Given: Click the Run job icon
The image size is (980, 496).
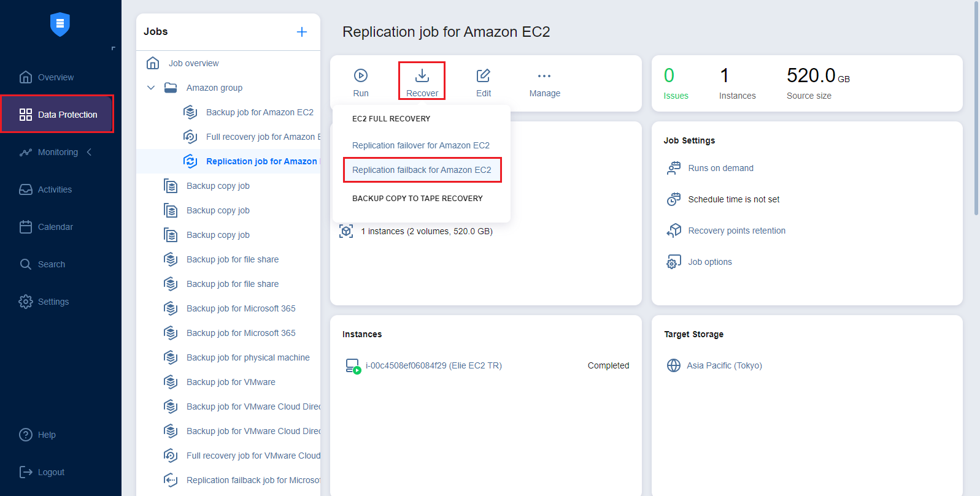Looking at the screenshot, I should point(361,75).
